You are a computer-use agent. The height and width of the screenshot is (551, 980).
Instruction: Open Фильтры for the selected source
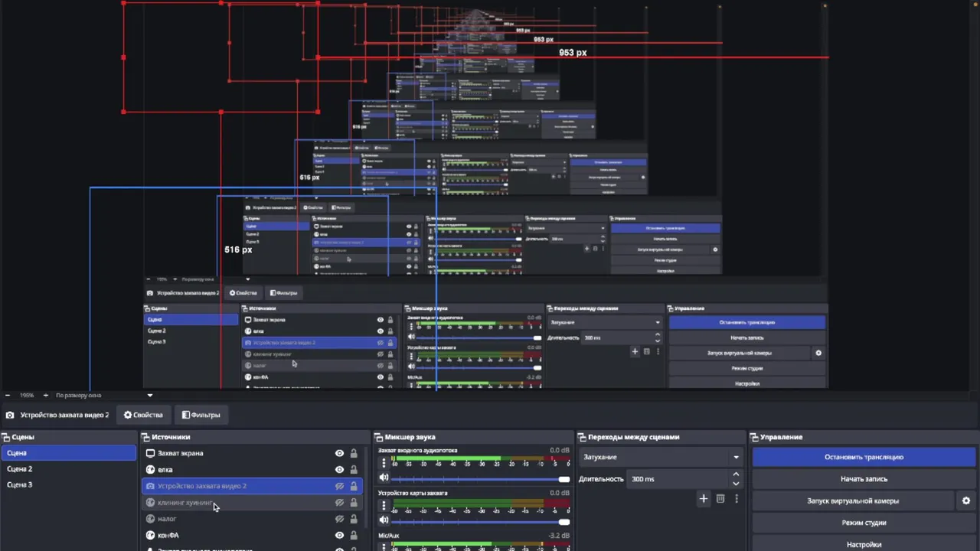(x=201, y=415)
